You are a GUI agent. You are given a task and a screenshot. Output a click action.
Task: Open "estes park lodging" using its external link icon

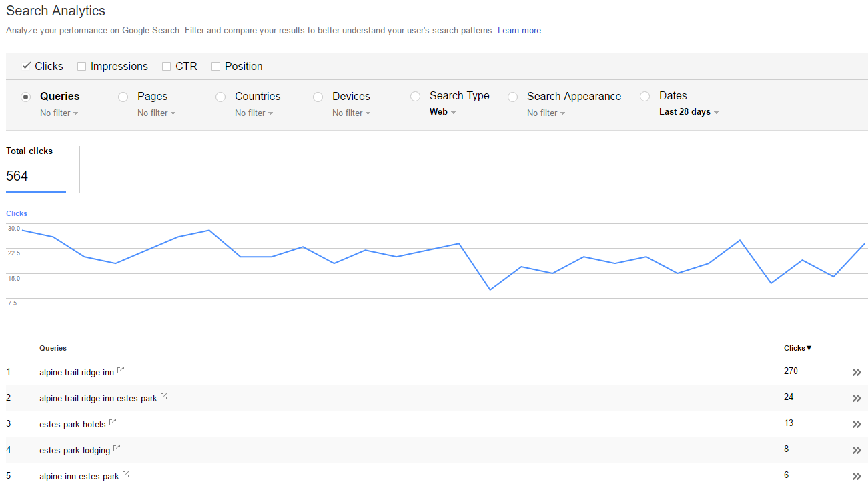pos(117,447)
